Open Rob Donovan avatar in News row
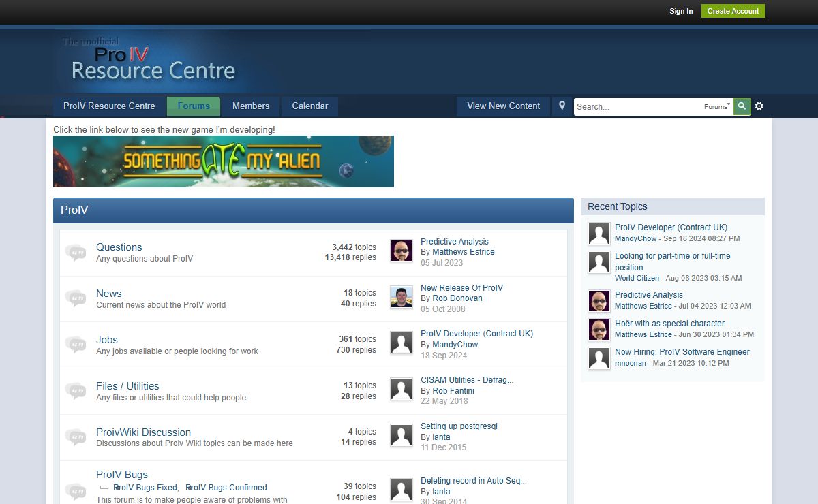 tap(402, 297)
